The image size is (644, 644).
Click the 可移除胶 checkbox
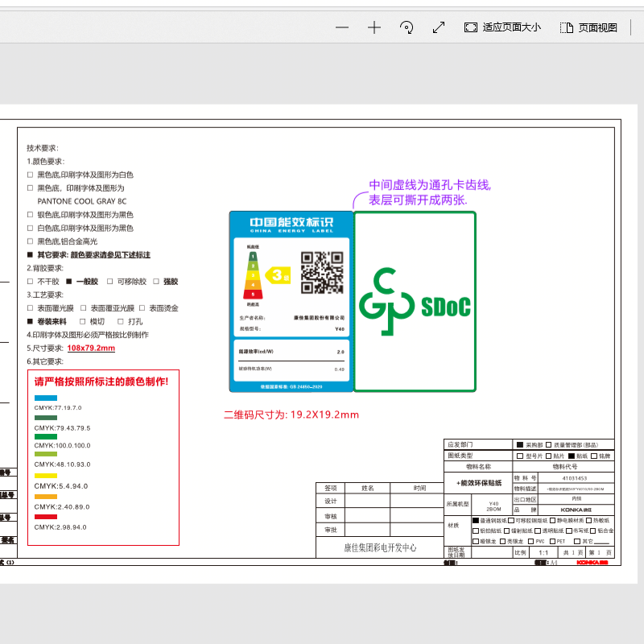click(109, 281)
